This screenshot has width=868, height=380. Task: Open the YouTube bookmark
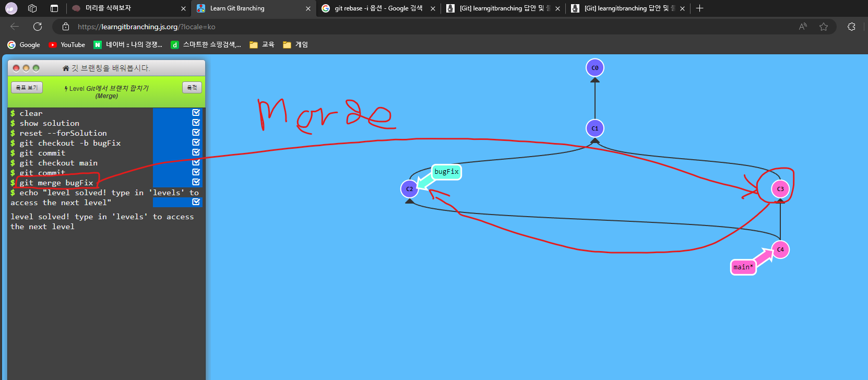[x=67, y=45]
